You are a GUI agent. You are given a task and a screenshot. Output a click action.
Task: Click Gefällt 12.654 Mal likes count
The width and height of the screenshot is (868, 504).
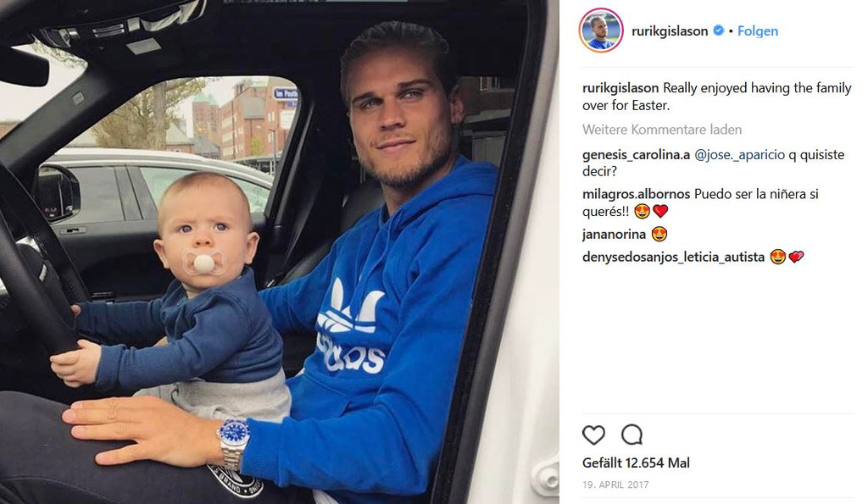click(x=636, y=463)
